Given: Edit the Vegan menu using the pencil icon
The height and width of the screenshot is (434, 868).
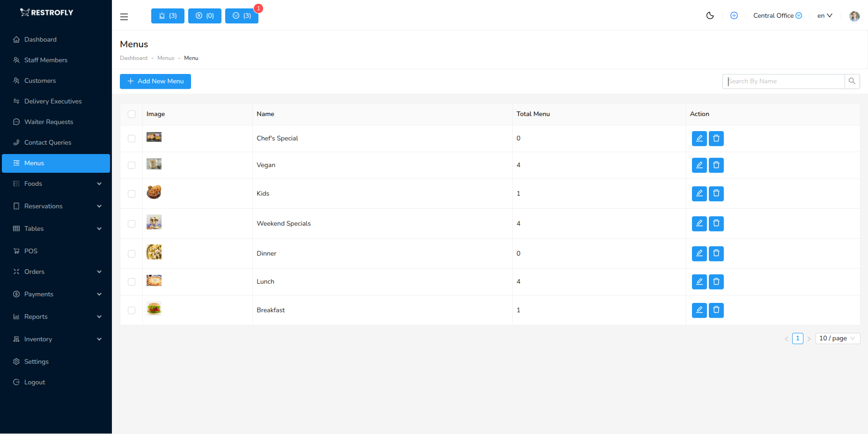Looking at the screenshot, I should [699, 165].
